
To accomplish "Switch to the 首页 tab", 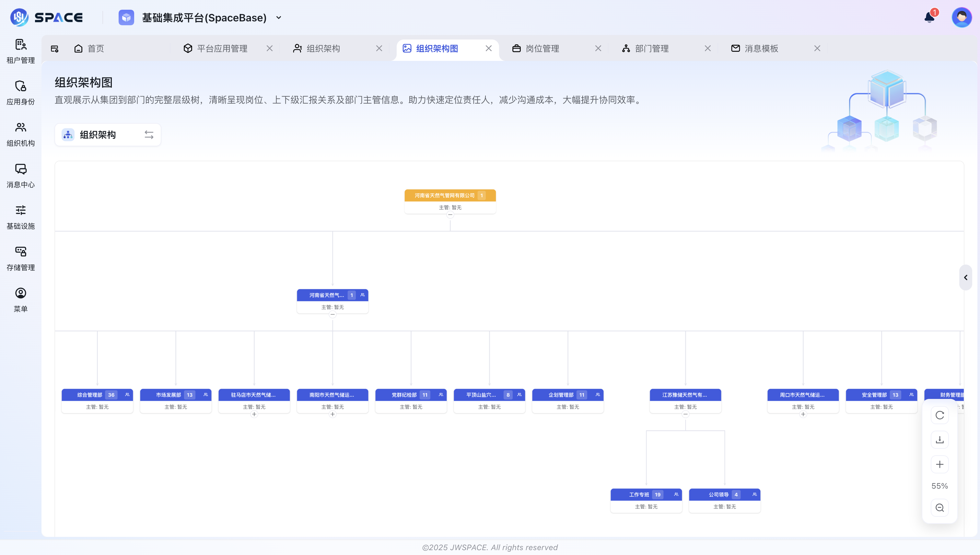I will tap(95, 49).
